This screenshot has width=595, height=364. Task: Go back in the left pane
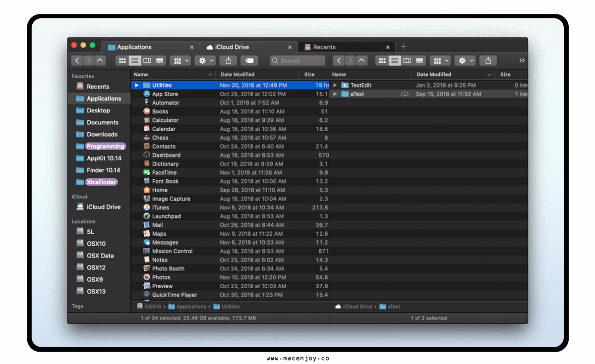point(77,60)
